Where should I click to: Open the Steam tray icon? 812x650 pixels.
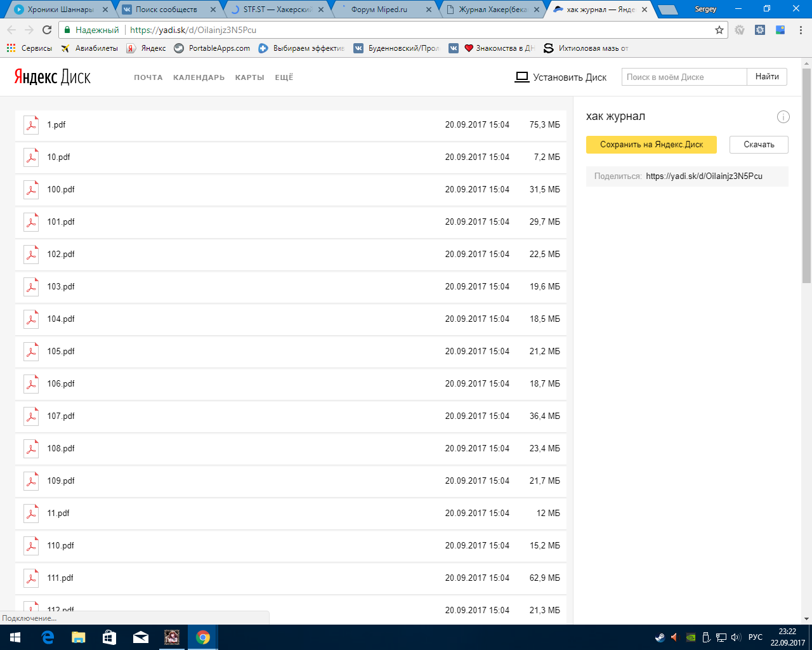click(660, 637)
